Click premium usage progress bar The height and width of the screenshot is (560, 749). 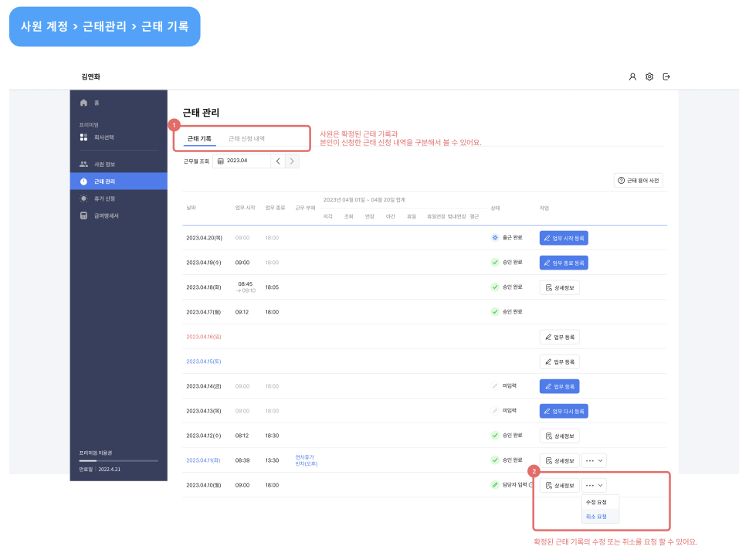point(118,461)
